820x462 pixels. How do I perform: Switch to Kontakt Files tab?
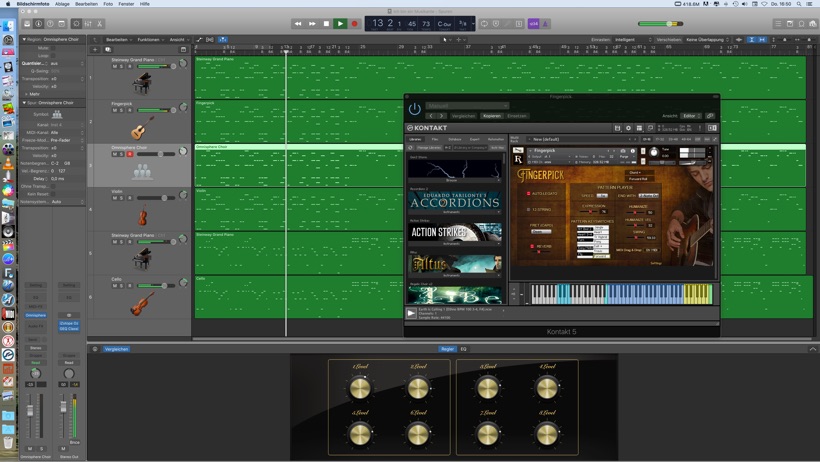coord(435,139)
